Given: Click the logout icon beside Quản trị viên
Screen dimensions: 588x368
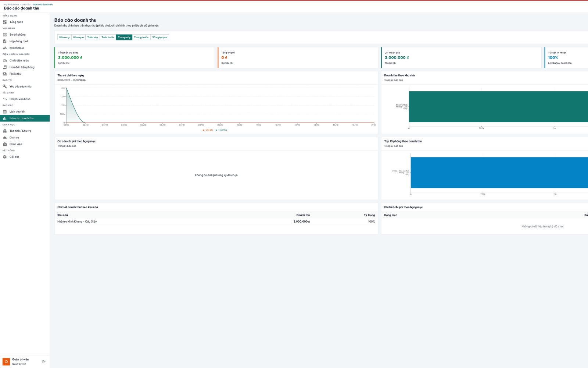Looking at the screenshot, I should (44, 362).
